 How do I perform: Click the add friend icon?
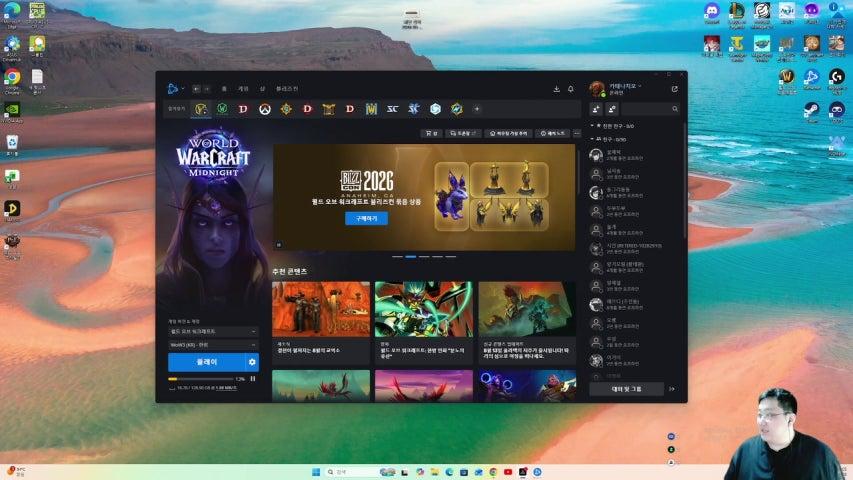(596, 109)
